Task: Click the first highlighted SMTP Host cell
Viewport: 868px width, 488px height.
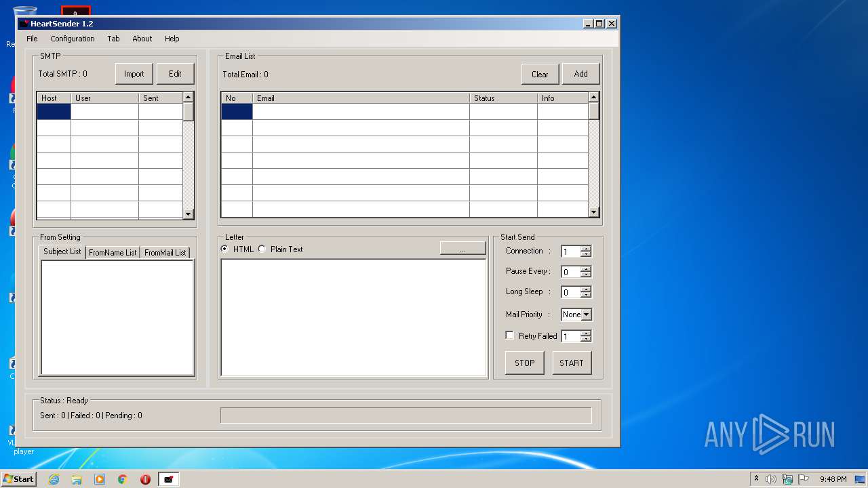Action: pos(54,112)
